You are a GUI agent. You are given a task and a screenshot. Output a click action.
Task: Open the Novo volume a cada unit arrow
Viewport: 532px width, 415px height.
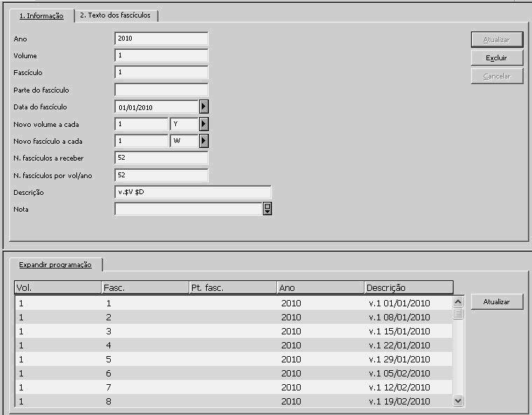pyautogui.click(x=203, y=124)
